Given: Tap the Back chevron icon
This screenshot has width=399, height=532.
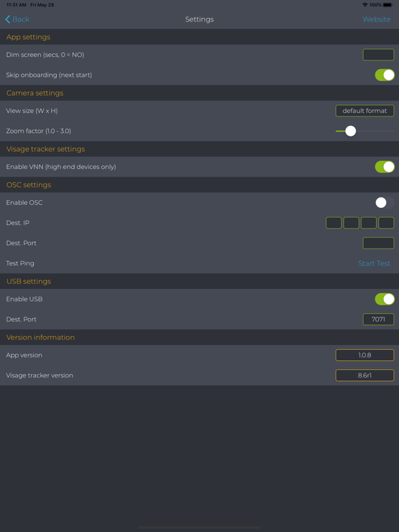Looking at the screenshot, I should [x=8, y=19].
